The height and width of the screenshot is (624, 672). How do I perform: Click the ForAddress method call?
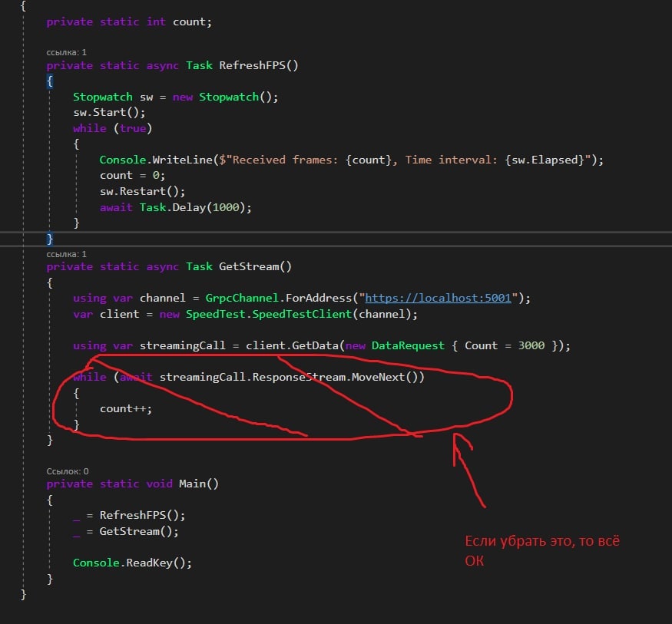point(319,298)
